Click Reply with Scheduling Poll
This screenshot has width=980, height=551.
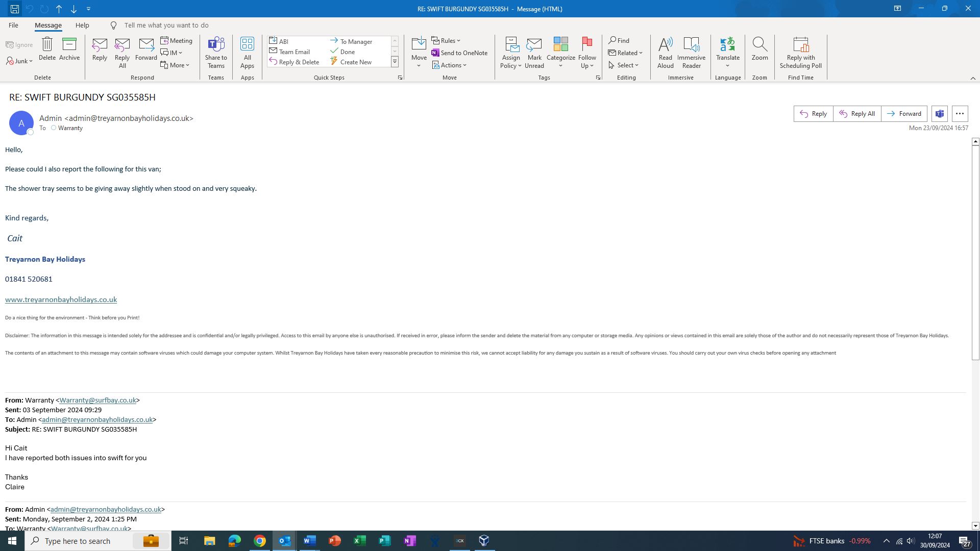tap(800, 52)
